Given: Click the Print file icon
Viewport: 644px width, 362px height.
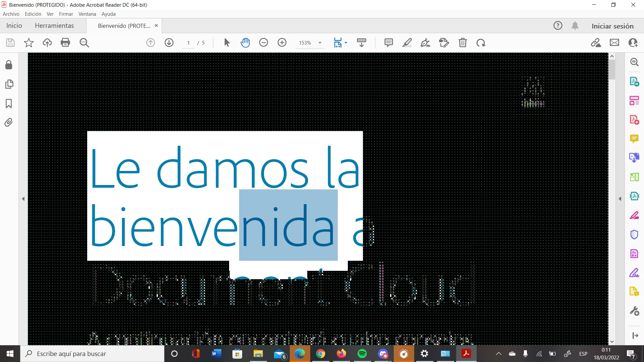Looking at the screenshot, I should coord(65,43).
